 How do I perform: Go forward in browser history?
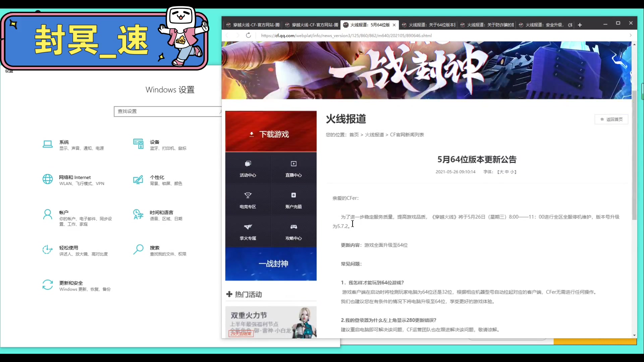click(238, 35)
